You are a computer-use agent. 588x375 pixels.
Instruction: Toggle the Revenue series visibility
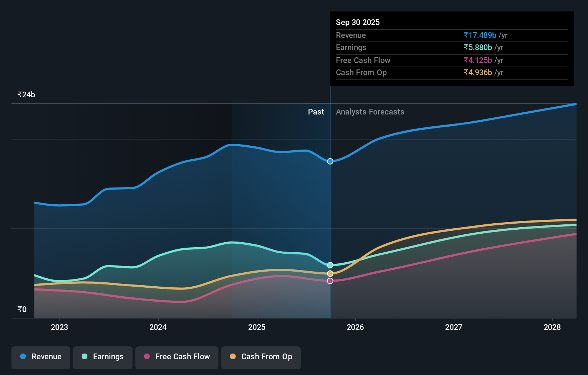40,357
